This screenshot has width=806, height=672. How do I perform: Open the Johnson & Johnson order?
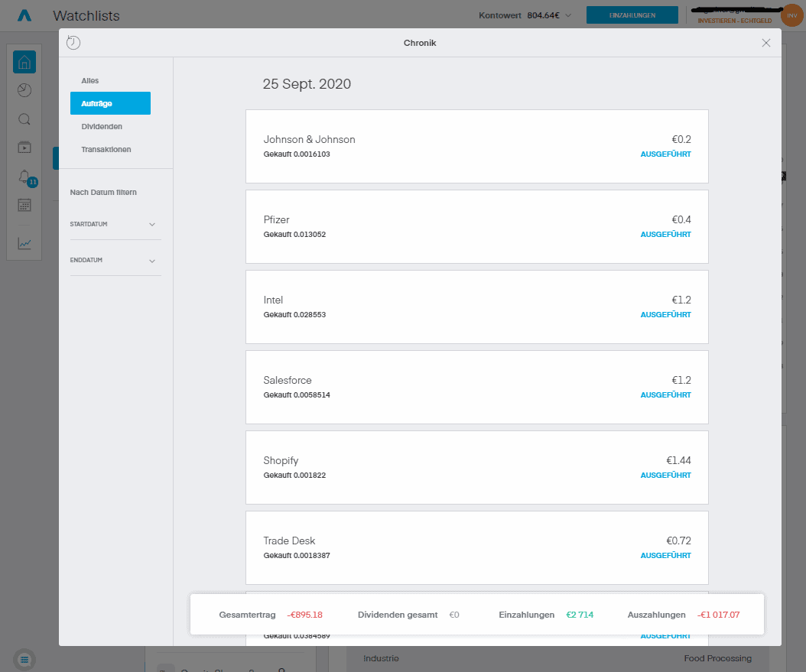477,147
